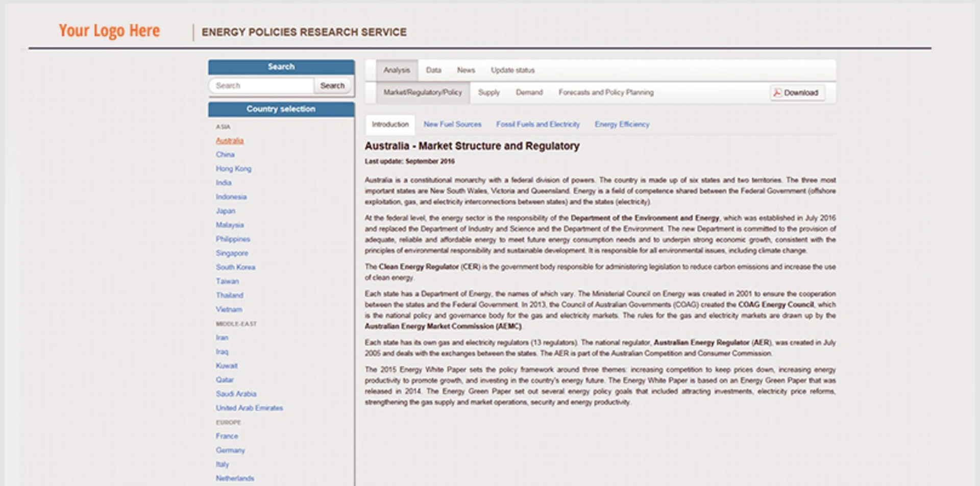980x486 pixels.
Task: Select Australia in country list
Action: [230, 140]
